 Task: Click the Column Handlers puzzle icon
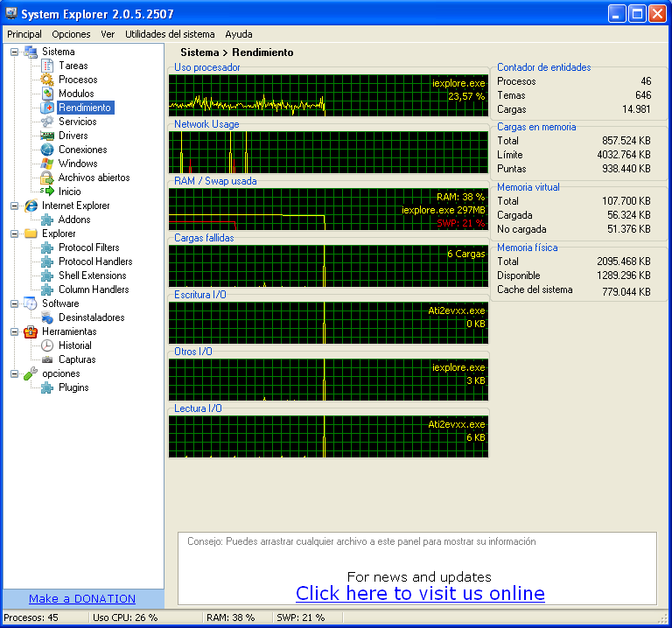[47, 290]
